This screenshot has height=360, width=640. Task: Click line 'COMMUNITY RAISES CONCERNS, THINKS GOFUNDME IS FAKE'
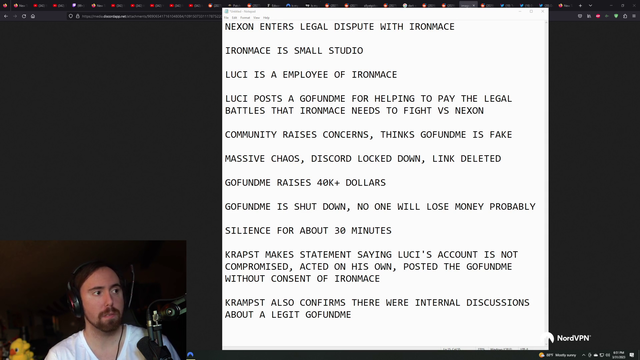[368, 135]
